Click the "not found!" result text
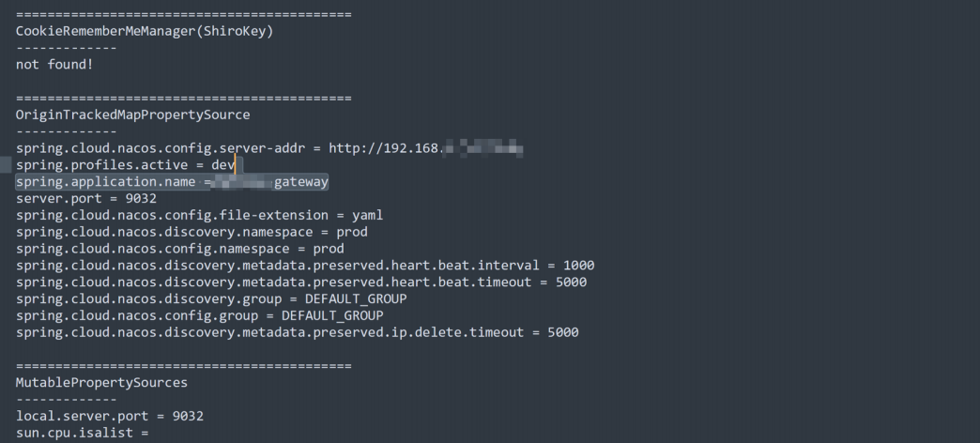The height and width of the screenshot is (443, 980). [54, 65]
